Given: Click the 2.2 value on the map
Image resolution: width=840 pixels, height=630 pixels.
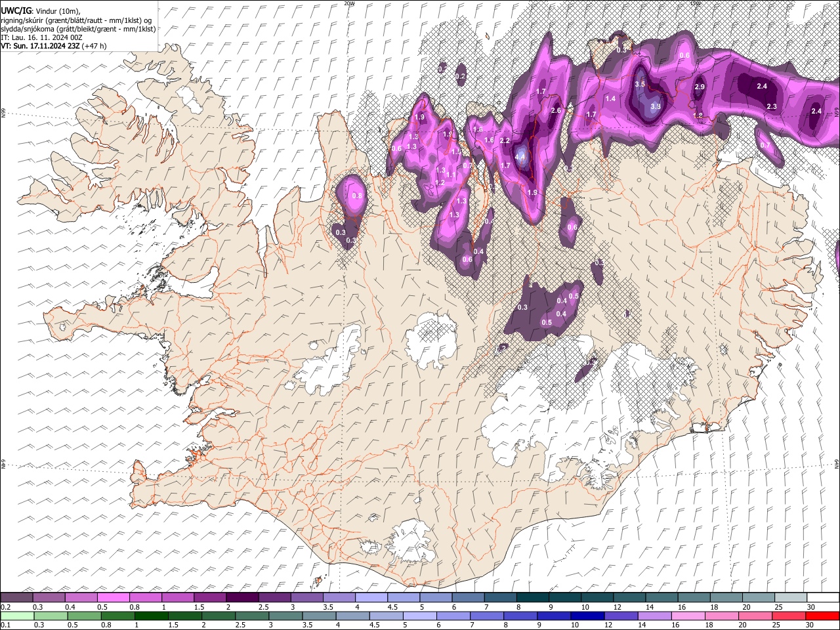Looking at the screenshot, I should pos(505,140).
